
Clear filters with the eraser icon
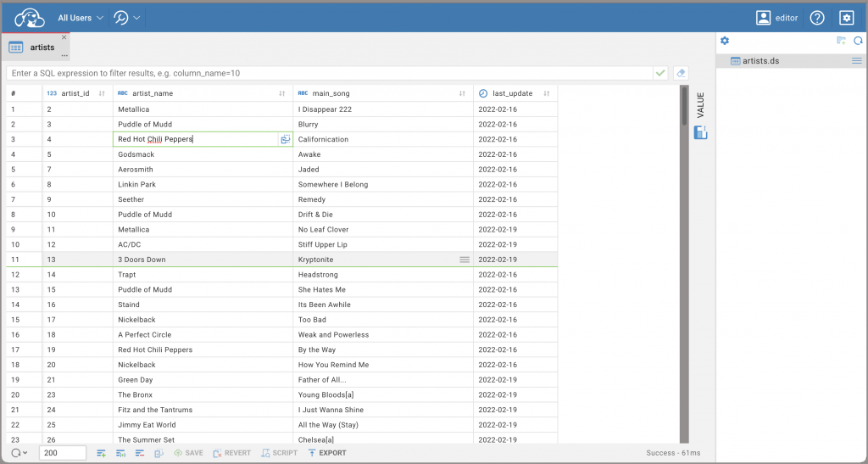click(x=682, y=73)
